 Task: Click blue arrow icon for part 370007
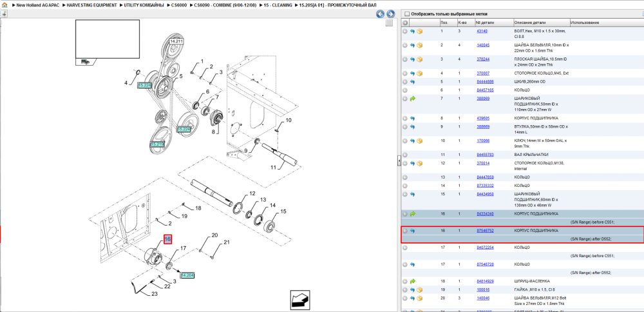pyautogui.click(x=412, y=73)
